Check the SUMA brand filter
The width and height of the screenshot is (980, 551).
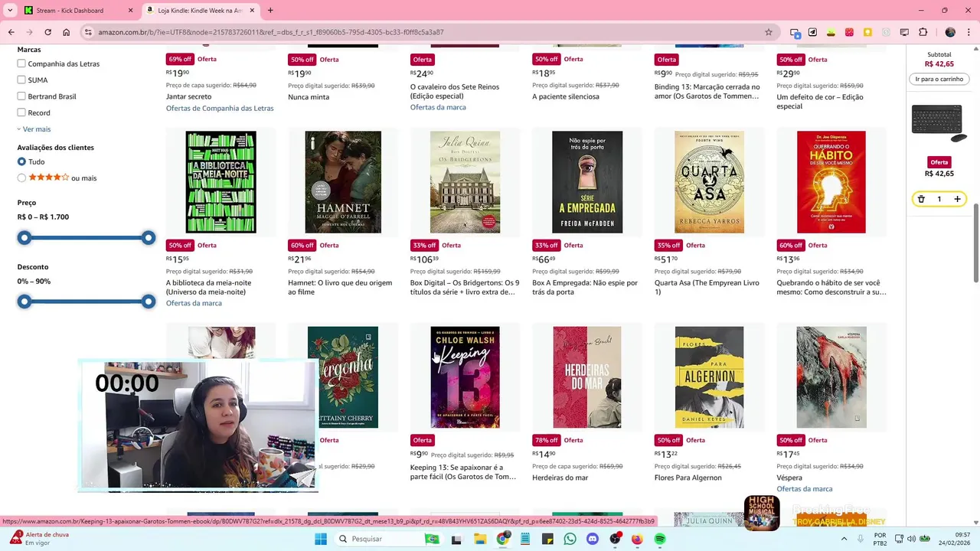tap(21, 80)
